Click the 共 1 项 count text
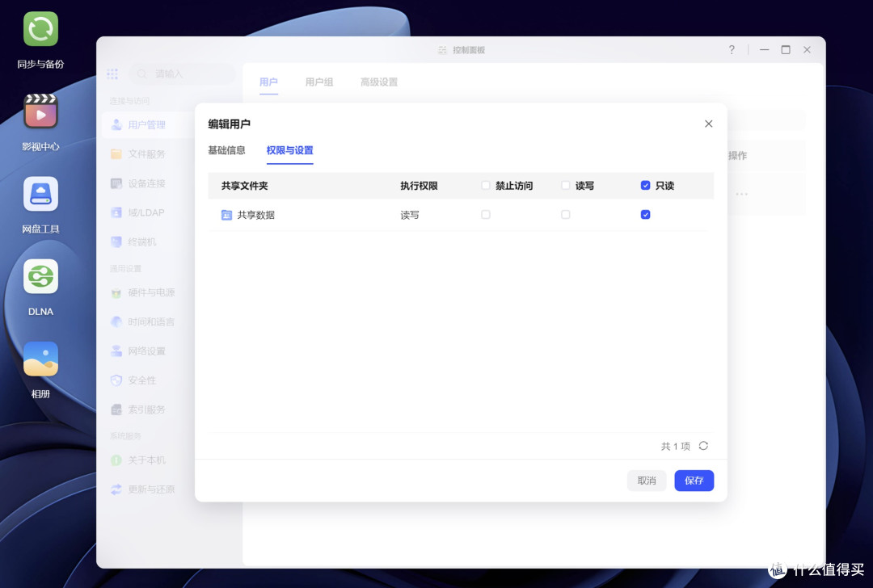The image size is (873, 588). [x=675, y=446]
